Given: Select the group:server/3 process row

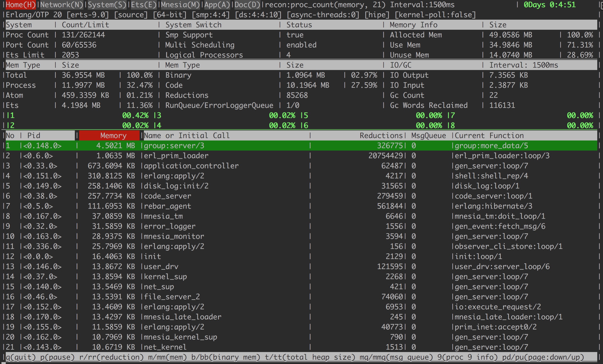Looking at the screenshot, I should pos(174,146).
